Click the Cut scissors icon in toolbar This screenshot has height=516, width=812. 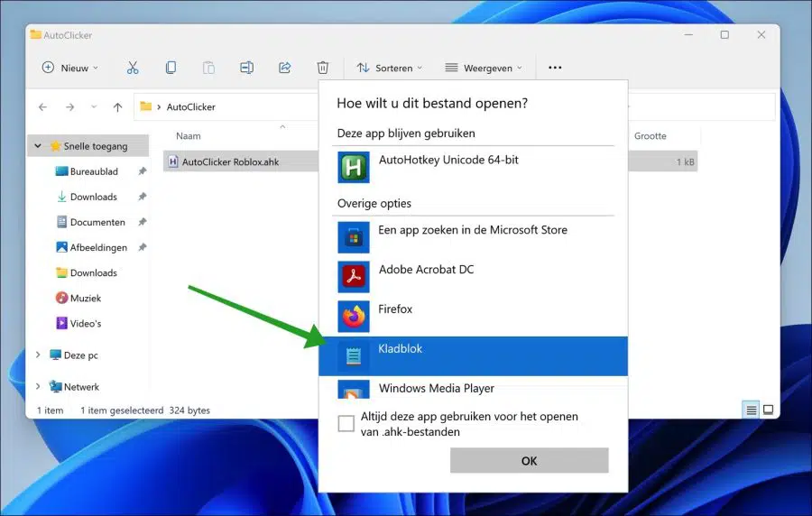tap(133, 68)
